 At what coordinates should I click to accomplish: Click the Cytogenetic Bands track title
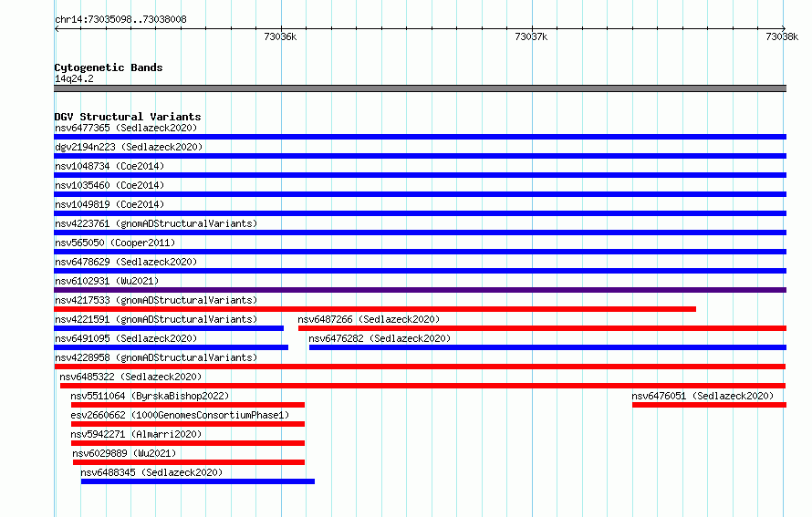(109, 67)
